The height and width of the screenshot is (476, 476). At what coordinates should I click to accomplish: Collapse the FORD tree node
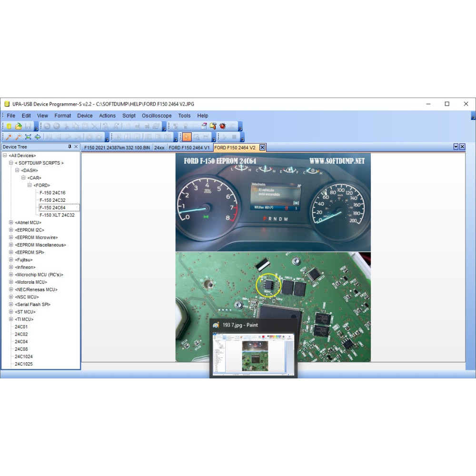click(30, 185)
